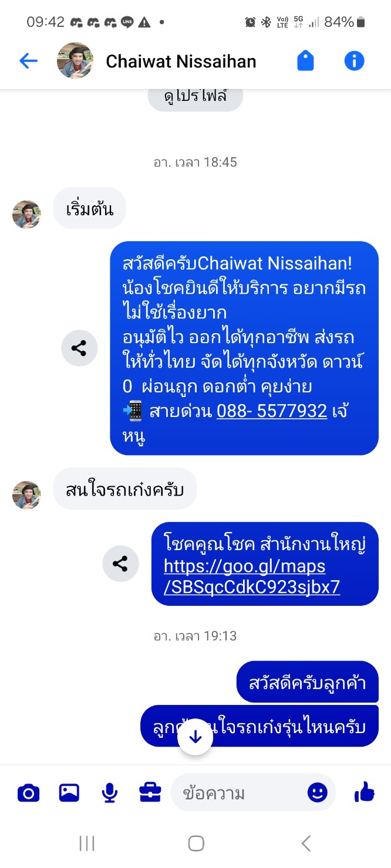Send a thumbs-up like

(x=365, y=792)
